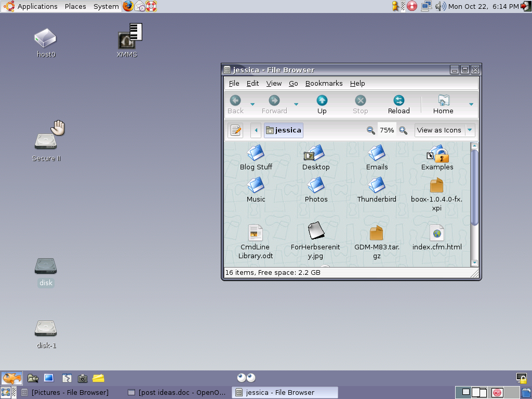Expand the Back history dropdown arrow

(252, 104)
